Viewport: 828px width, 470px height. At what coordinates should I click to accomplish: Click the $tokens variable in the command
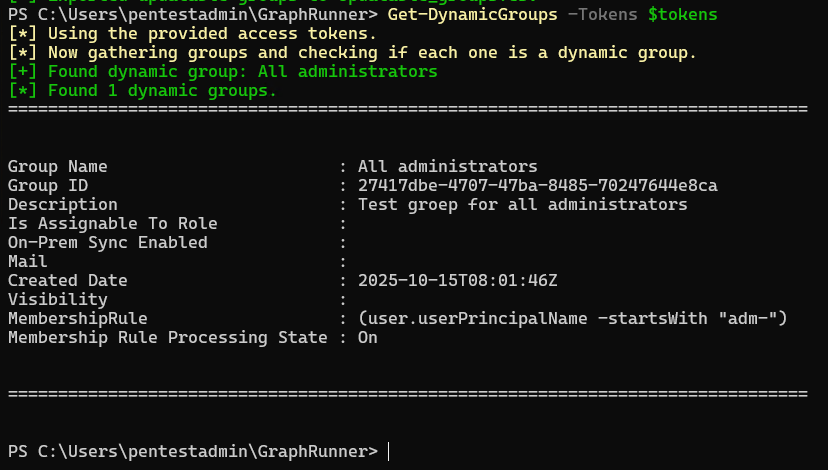pyautogui.click(x=682, y=15)
